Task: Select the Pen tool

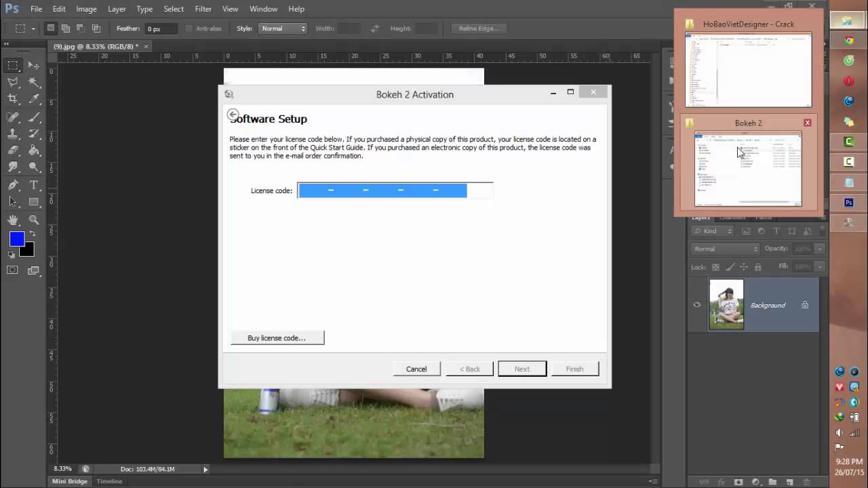Action: click(13, 185)
